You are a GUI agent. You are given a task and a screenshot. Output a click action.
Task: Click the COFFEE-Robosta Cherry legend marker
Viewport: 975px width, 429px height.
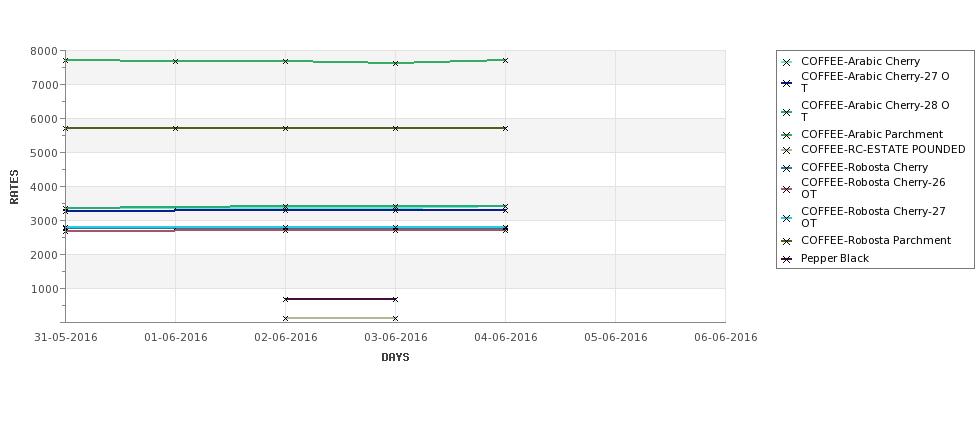[x=787, y=168]
